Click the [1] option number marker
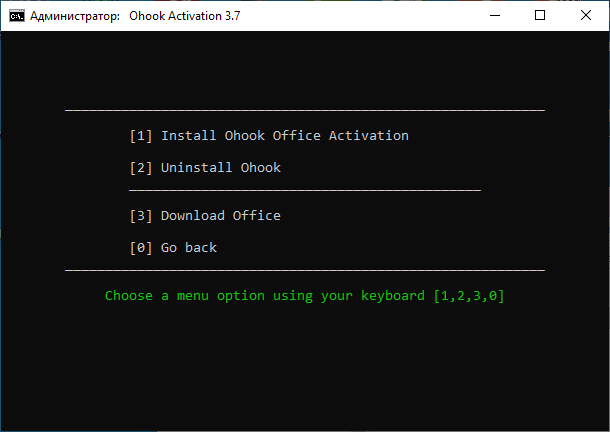 click(x=141, y=136)
